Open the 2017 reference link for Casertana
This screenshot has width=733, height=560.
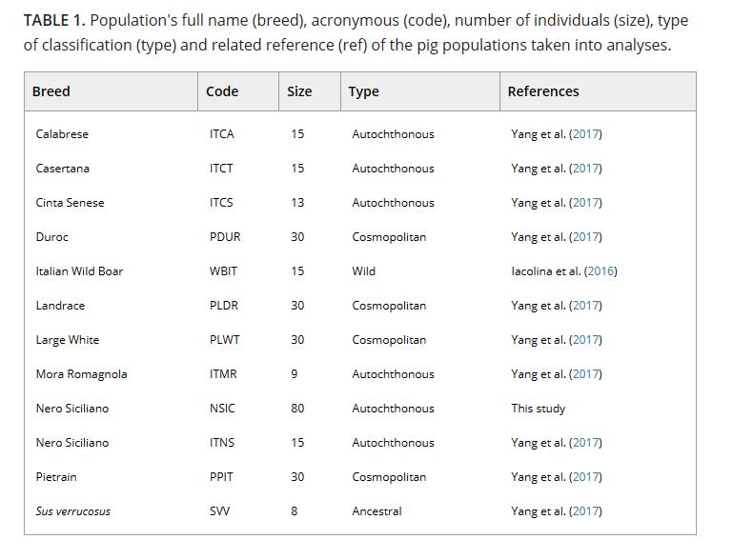[x=585, y=169]
